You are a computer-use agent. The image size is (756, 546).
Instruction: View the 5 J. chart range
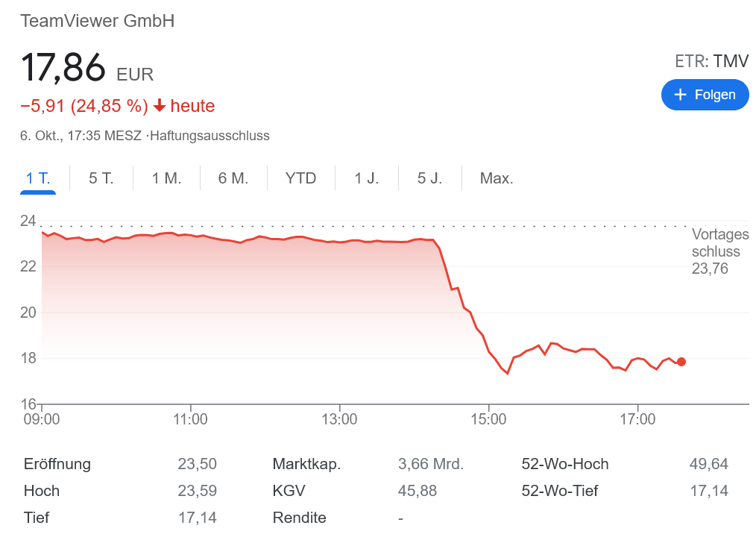click(429, 178)
